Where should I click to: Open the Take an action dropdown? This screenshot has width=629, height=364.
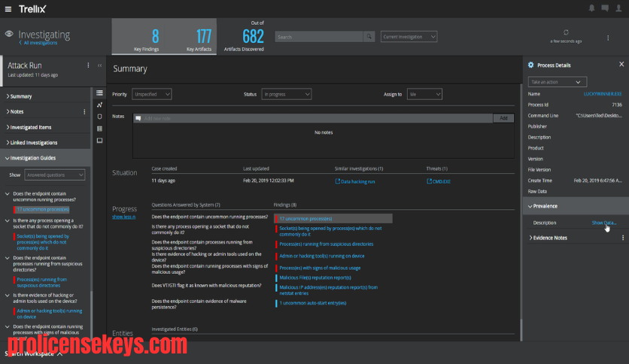[558, 82]
